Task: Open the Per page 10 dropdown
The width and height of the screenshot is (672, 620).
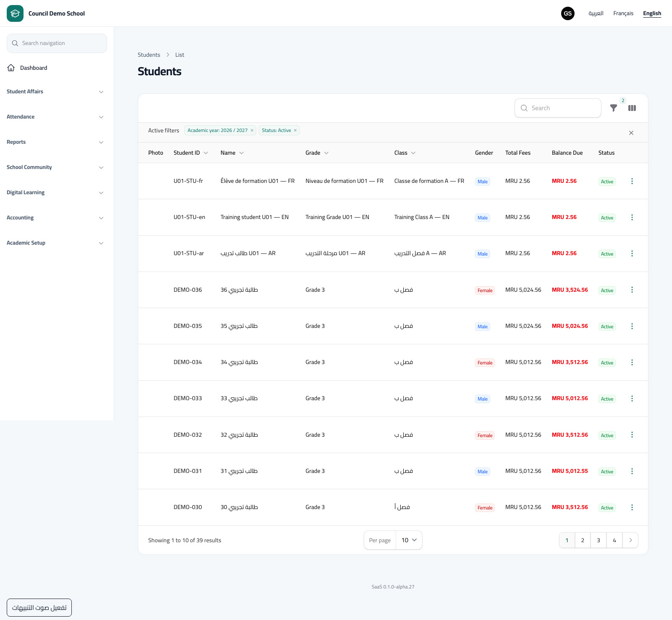Action: 409,540
